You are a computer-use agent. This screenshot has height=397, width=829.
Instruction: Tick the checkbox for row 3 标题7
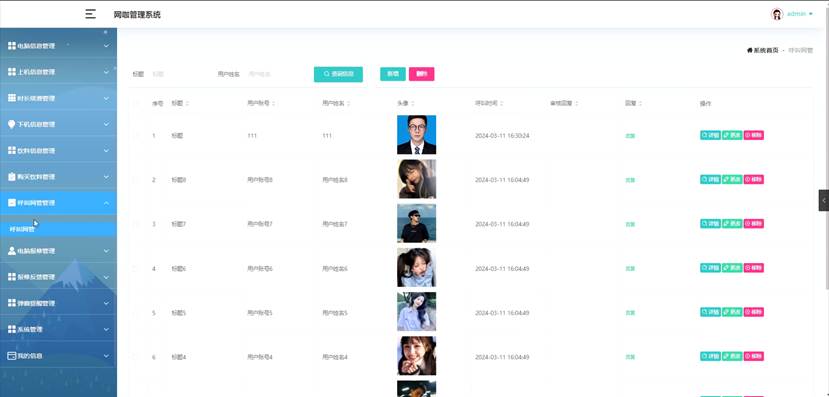tap(136, 224)
